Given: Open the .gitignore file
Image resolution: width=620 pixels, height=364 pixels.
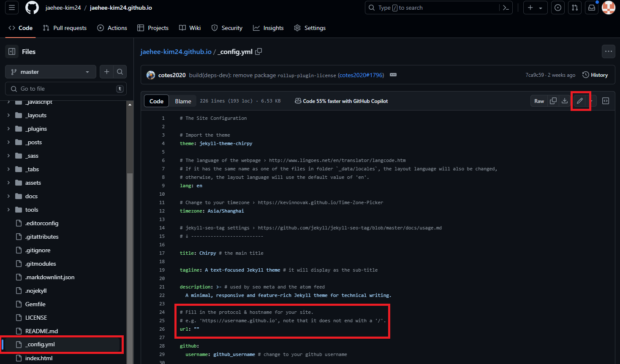Looking at the screenshot, I should point(38,250).
